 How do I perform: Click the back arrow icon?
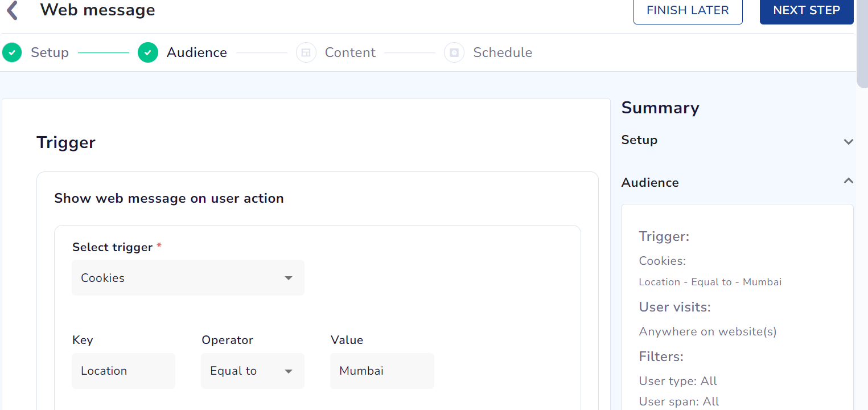(13, 10)
